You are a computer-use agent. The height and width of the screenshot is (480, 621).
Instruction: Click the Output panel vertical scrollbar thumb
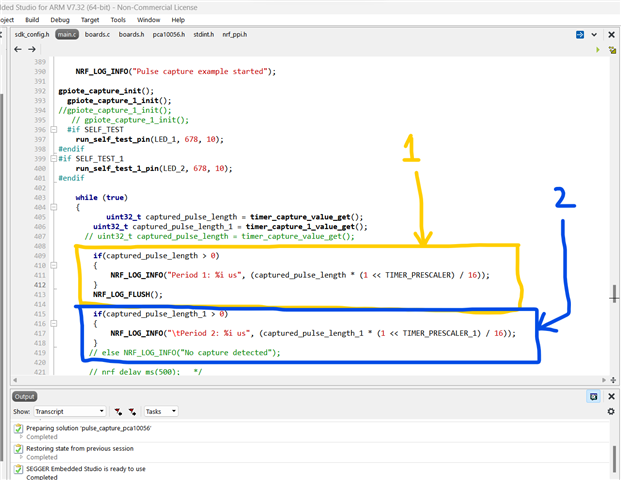(x=614, y=457)
